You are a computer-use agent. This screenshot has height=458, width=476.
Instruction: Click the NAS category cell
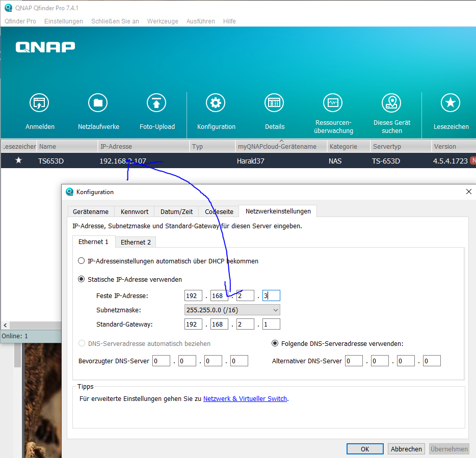pos(335,161)
